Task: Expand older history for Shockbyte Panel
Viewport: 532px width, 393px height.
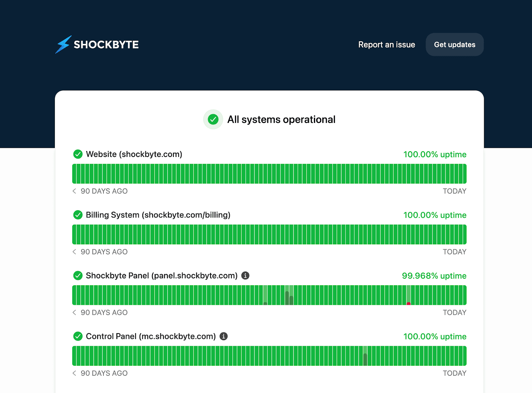Action: [x=74, y=313]
